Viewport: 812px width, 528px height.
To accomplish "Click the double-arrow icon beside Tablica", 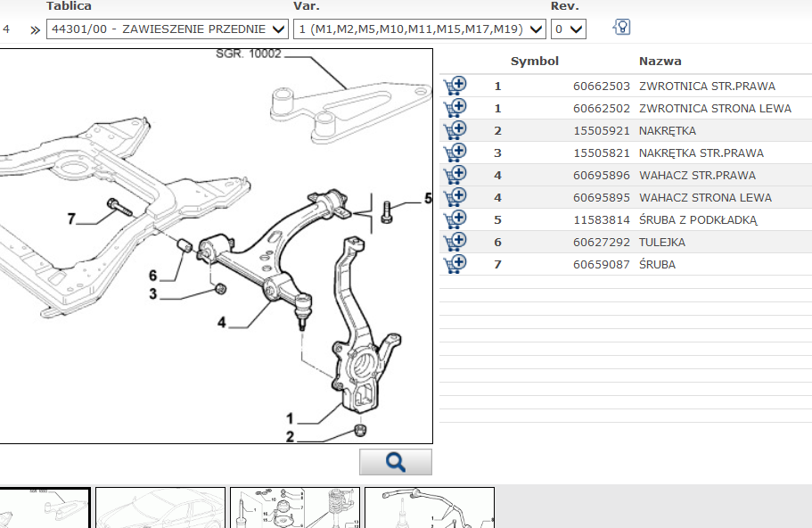I will pos(35,29).
